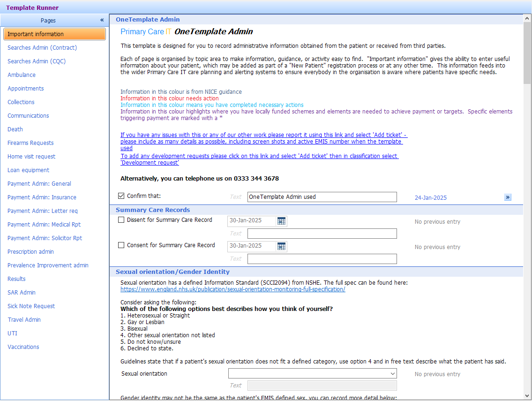This screenshot has height=401, width=532.
Task: Select the UTI page
Action: (12, 333)
